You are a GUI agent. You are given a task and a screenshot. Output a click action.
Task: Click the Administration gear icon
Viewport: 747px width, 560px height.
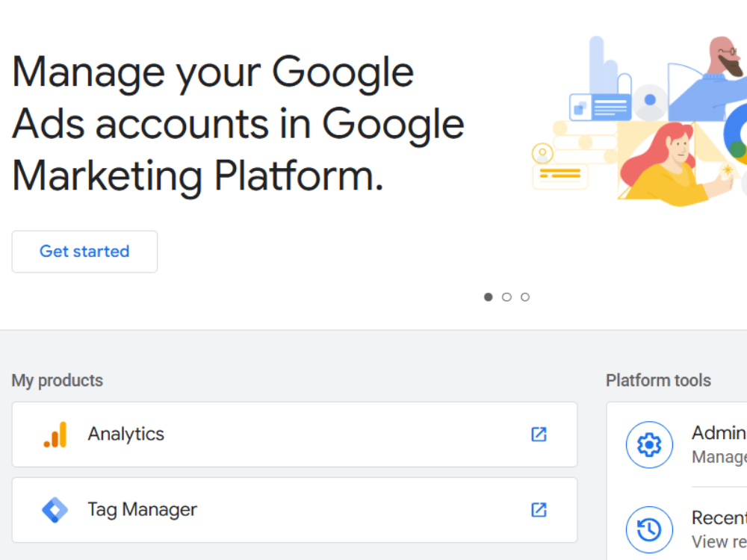[649, 445]
